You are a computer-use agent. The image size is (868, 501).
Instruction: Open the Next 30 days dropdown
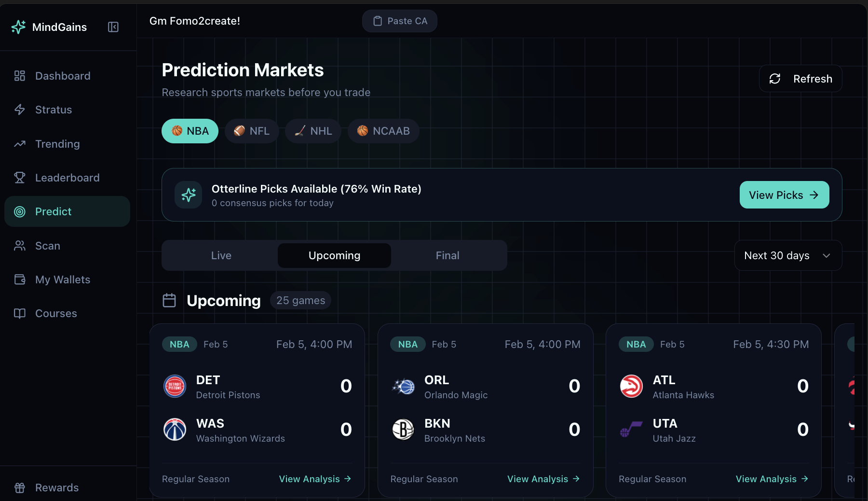tap(787, 255)
